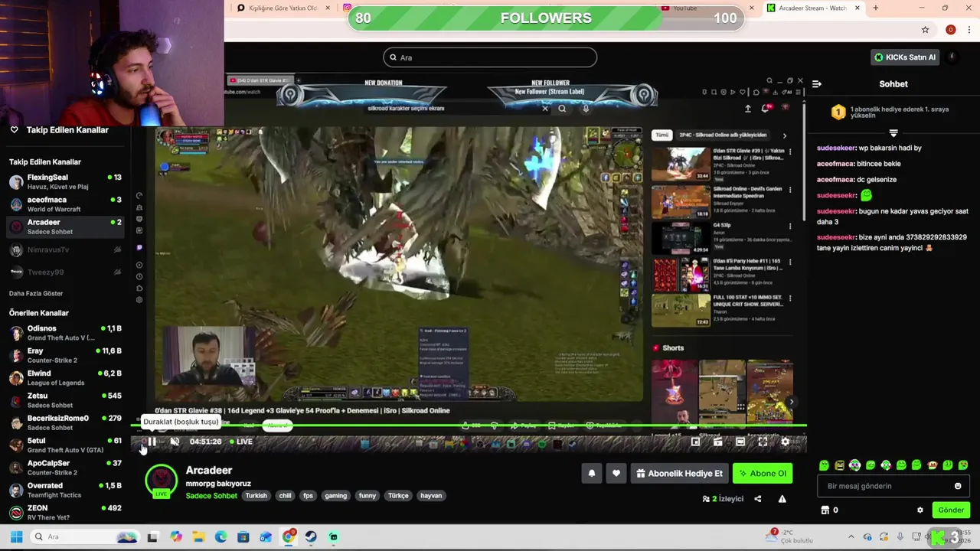Screen dimensions: 980x551
Task: Click KICKs Satın Al button
Action: pyautogui.click(x=904, y=57)
